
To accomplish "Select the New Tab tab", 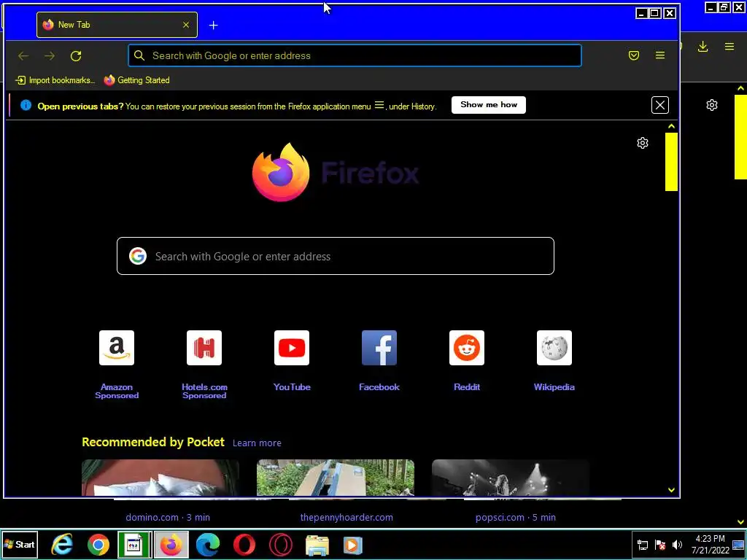I will (x=117, y=25).
